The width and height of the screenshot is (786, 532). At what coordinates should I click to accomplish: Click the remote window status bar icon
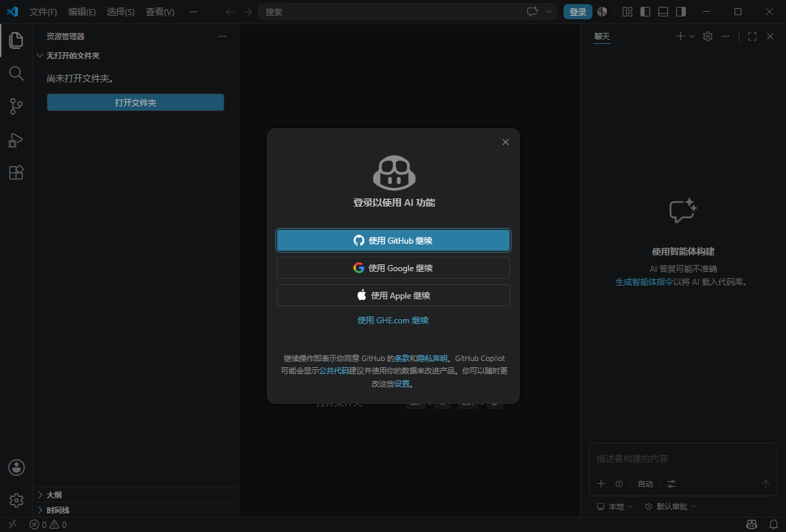pos(12,524)
